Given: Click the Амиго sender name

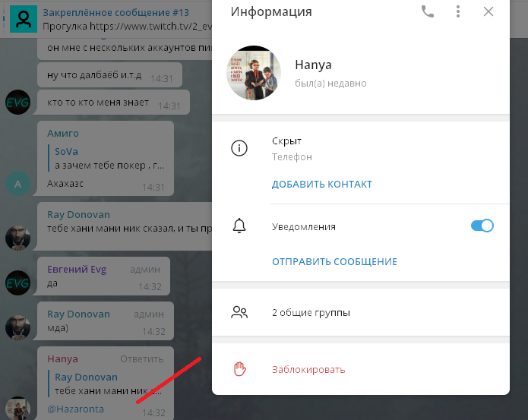Looking at the screenshot, I should click(x=63, y=133).
